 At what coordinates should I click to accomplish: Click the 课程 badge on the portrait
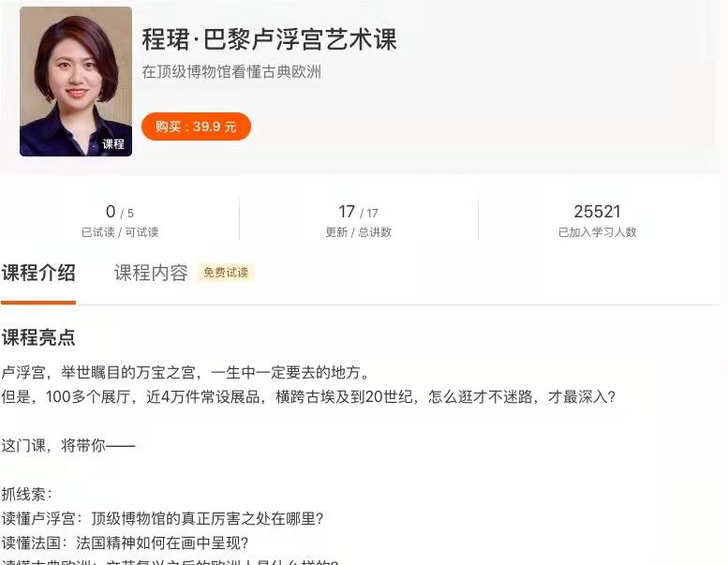[113, 144]
